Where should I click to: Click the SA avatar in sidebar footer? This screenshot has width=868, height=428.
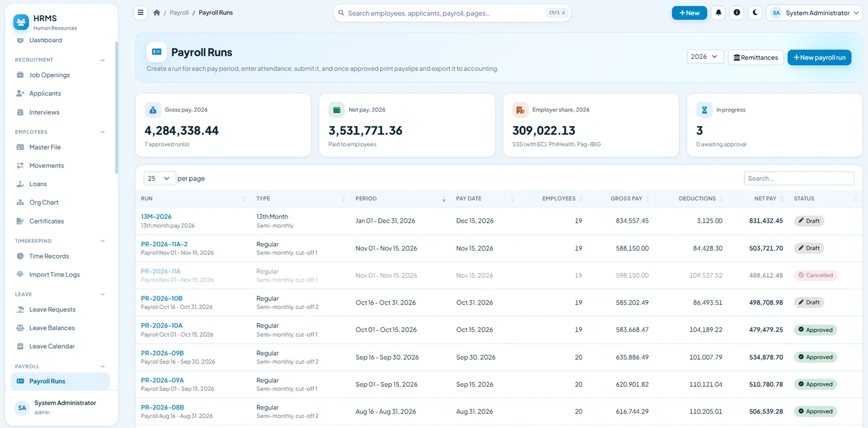[22, 408]
